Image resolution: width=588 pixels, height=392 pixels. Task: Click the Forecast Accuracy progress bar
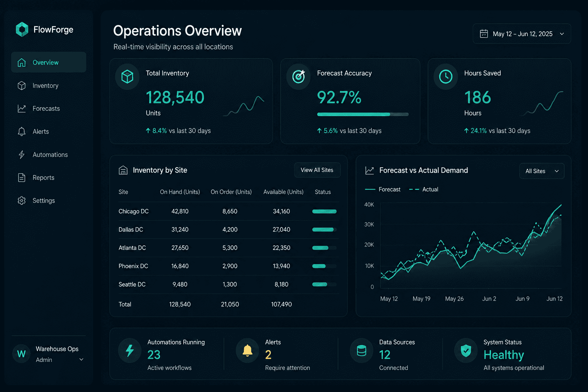pos(363,114)
